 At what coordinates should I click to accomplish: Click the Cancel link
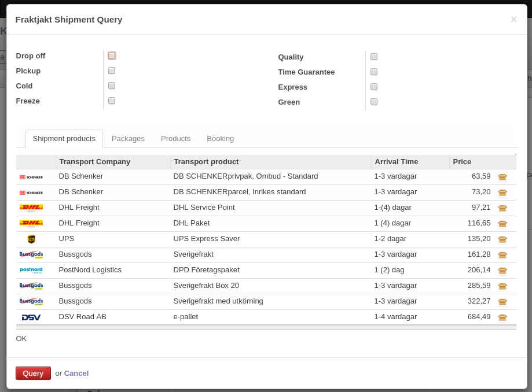tap(76, 373)
